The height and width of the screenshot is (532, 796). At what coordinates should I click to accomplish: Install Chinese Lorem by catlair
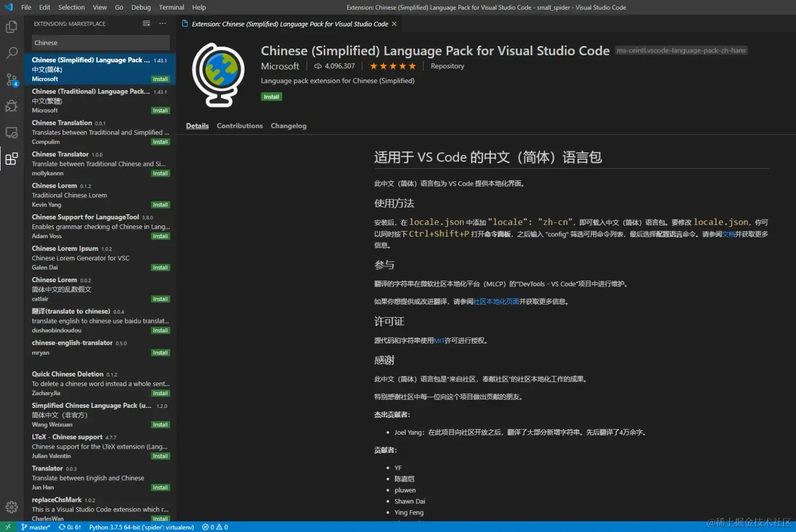160,299
